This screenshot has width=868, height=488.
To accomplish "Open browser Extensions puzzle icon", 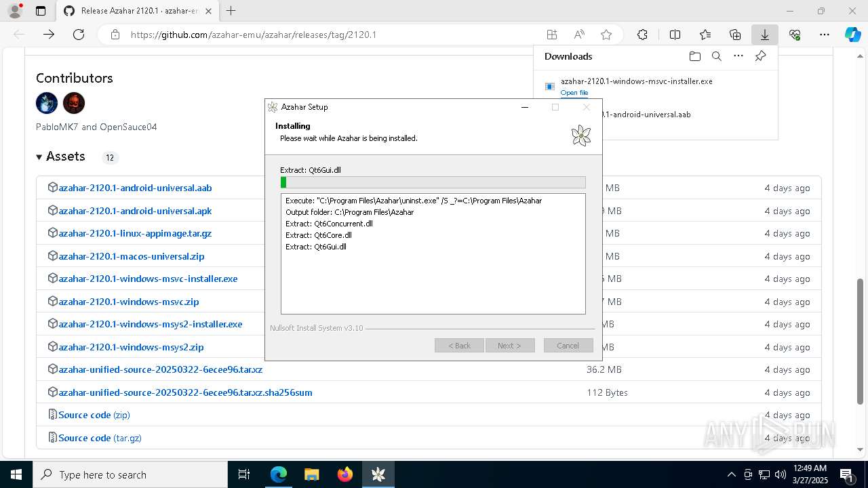I will click(642, 35).
